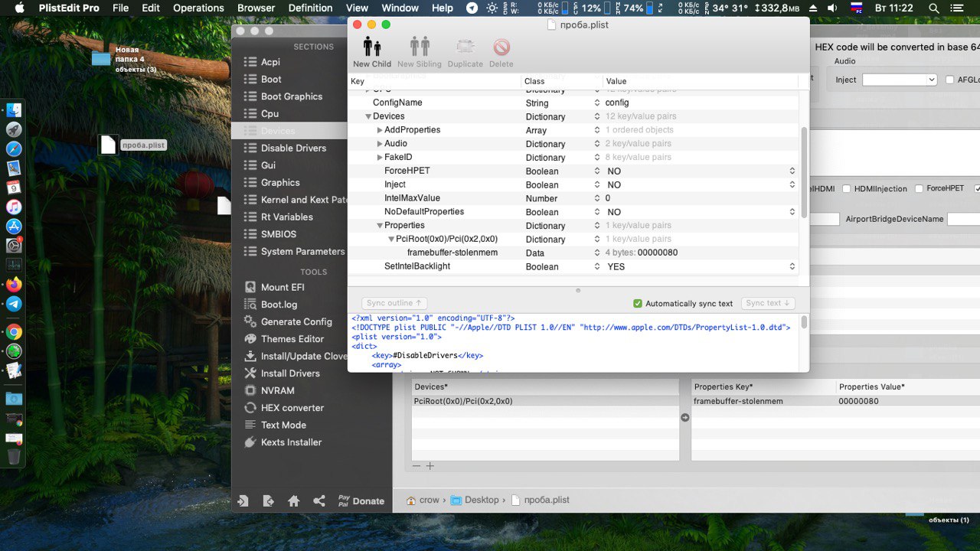The width and height of the screenshot is (980, 551).
Task: Select the Gui section in sidebar
Action: pos(268,165)
